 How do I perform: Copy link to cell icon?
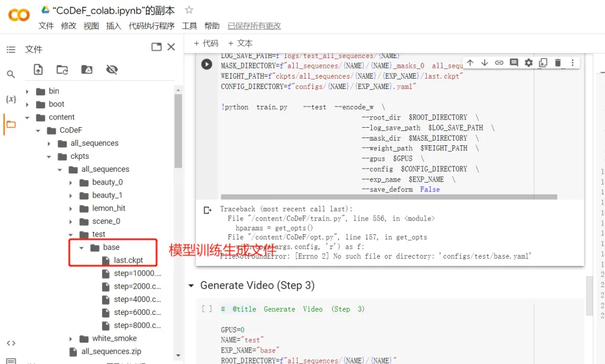[x=499, y=63]
